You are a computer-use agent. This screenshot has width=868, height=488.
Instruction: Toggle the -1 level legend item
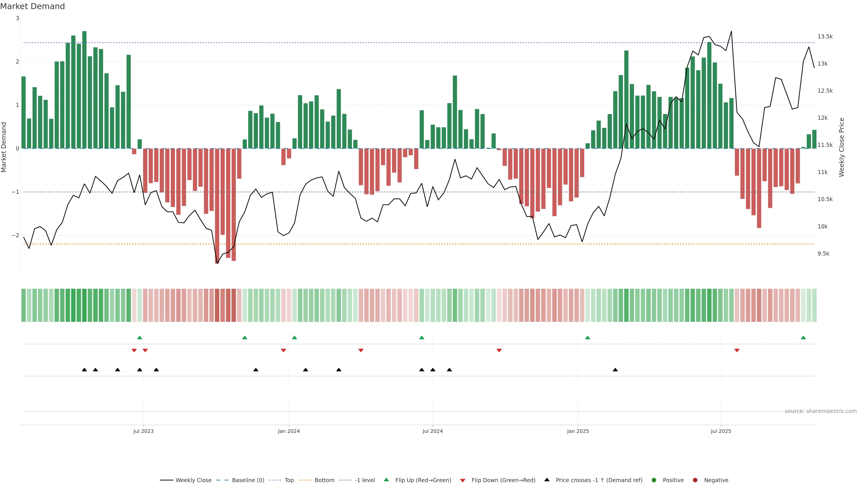(365, 480)
